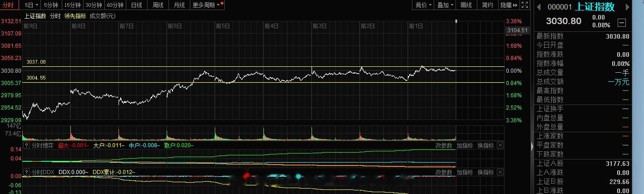This screenshot has width=644, height=194.
Task: Switch to 周线 chart tab
Action: click(158, 5)
